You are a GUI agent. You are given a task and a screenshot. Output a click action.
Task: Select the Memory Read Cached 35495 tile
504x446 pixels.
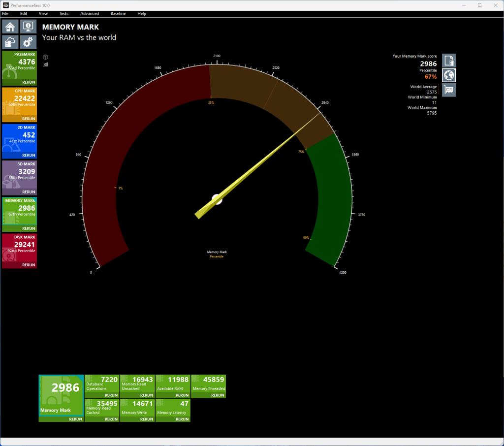[x=102, y=408]
